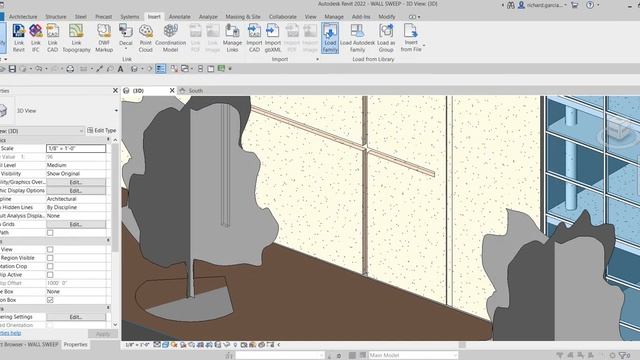This screenshot has width=640, height=360.
Task: Open the Autodesk App Store cart icon
Action: point(575,5)
